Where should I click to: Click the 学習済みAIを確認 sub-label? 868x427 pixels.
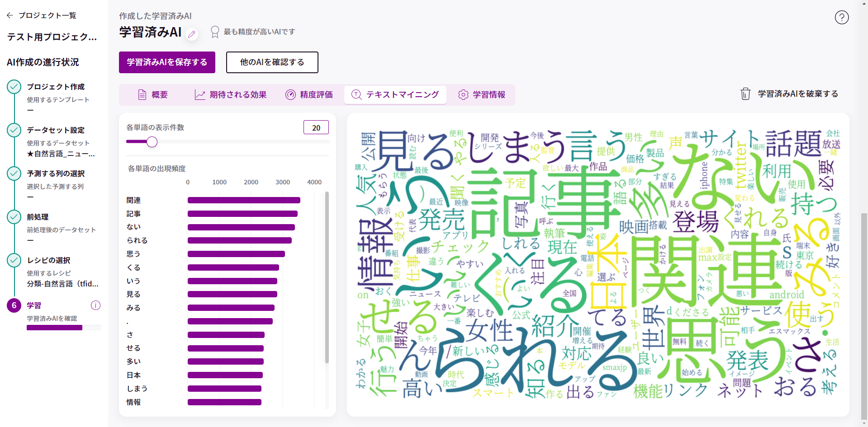[52, 319]
